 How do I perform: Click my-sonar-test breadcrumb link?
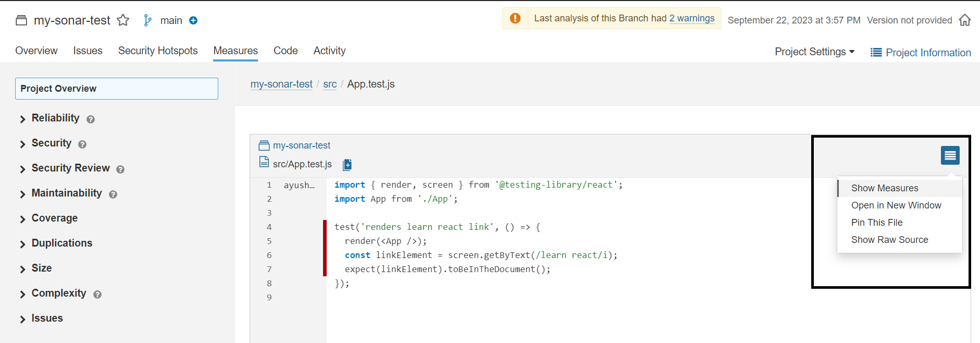(281, 84)
